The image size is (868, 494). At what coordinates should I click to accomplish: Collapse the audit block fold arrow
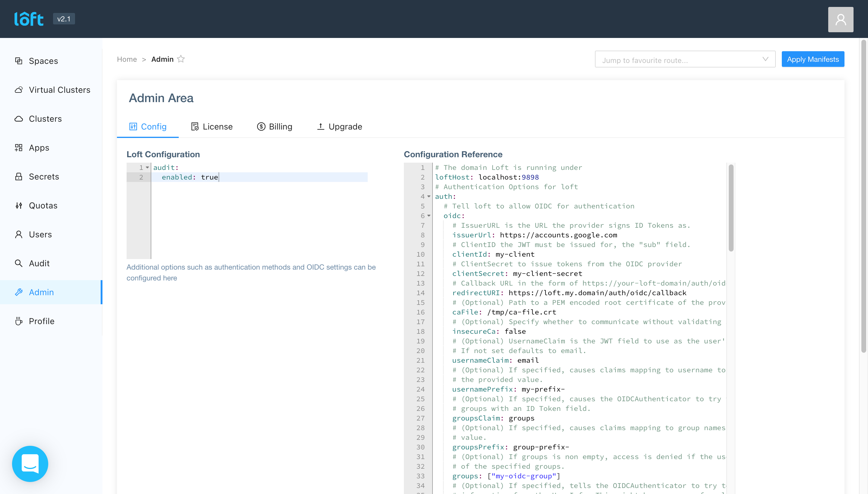[x=147, y=167]
